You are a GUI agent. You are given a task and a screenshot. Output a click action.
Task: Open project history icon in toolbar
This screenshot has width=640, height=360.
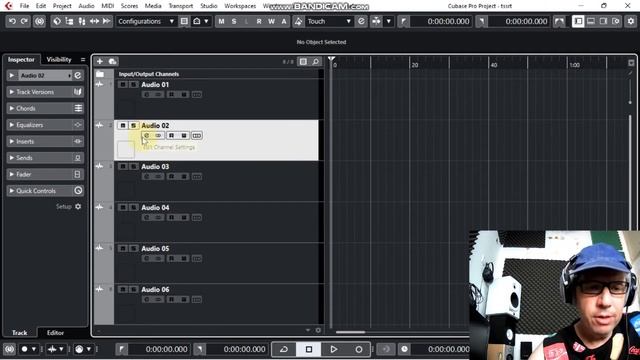coord(57,21)
